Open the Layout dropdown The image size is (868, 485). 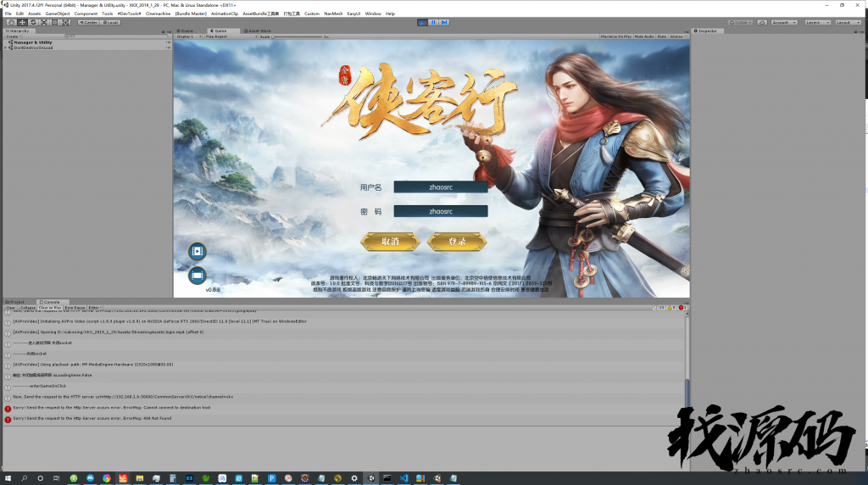pyautogui.click(x=848, y=23)
